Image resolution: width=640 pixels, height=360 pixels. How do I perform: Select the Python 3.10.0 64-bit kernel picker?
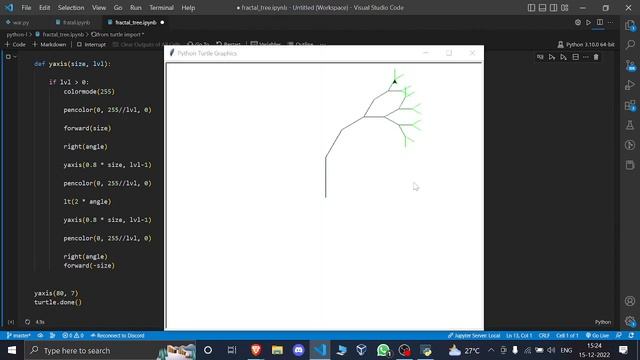(x=586, y=44)
